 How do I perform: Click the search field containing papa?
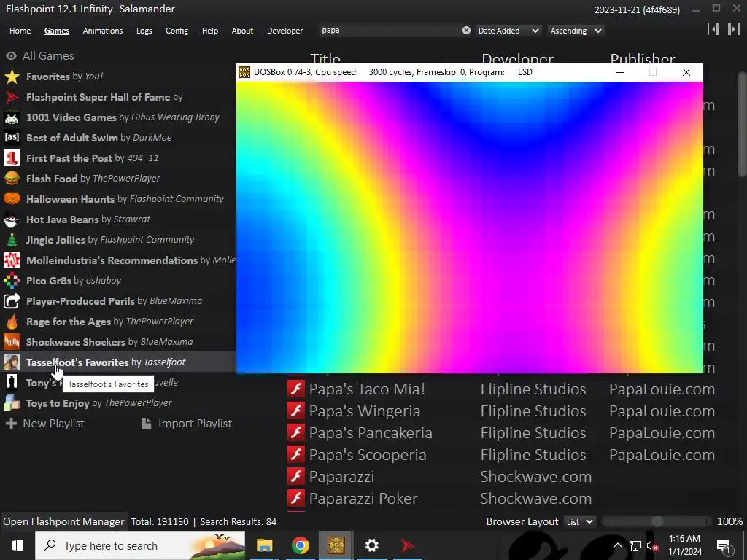coord(391,31)
